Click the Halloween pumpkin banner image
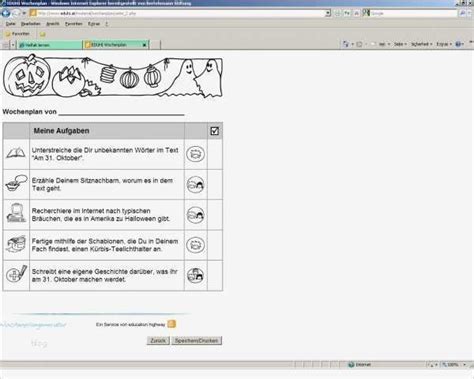Screen dimensions: 474x379 tap(113, 76)
